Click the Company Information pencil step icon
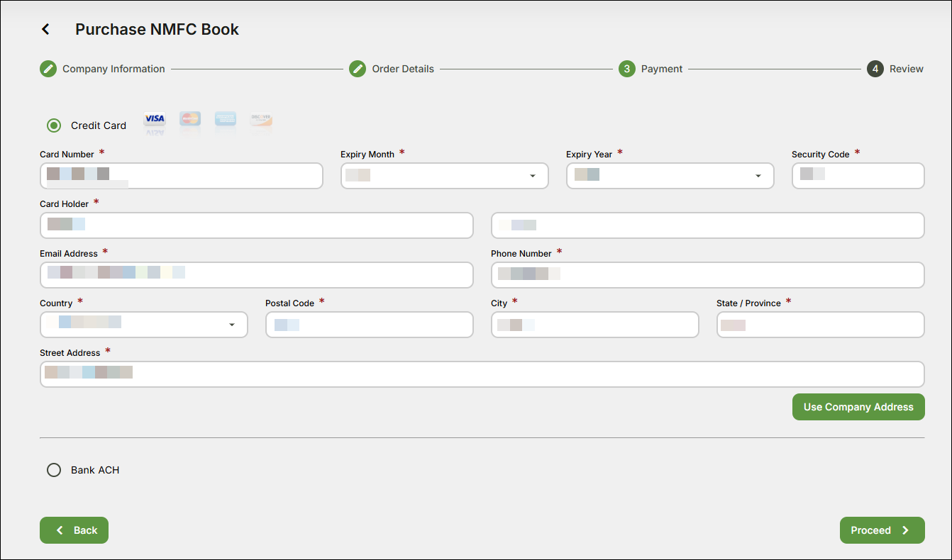 pyautogui.click(x=48, y=69)
